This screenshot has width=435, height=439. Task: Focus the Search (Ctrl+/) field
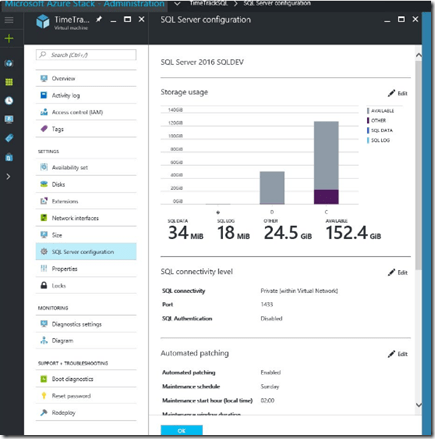coord(86,55)
